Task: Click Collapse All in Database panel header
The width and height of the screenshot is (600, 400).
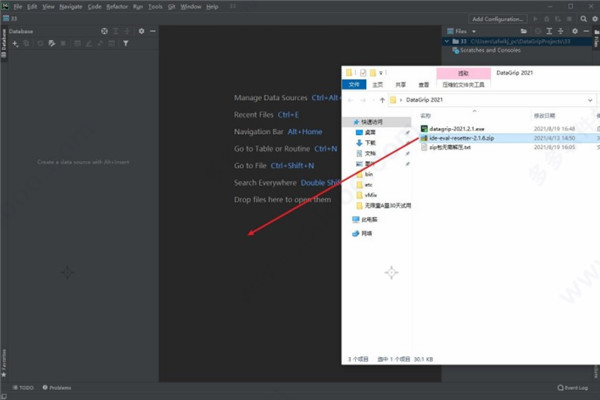Action: click(x=127, y=31)
